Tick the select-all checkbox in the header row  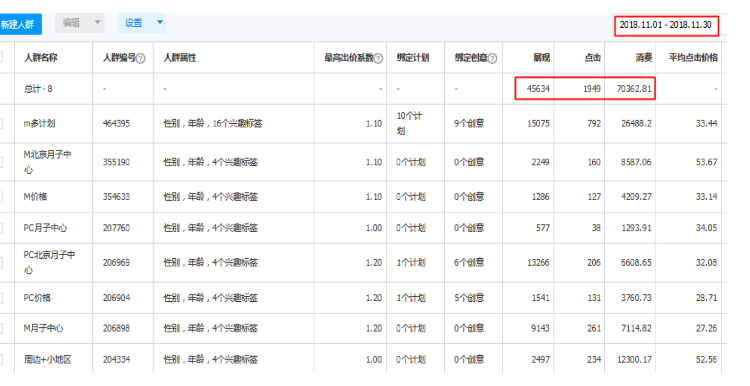[x=1, y=57]
